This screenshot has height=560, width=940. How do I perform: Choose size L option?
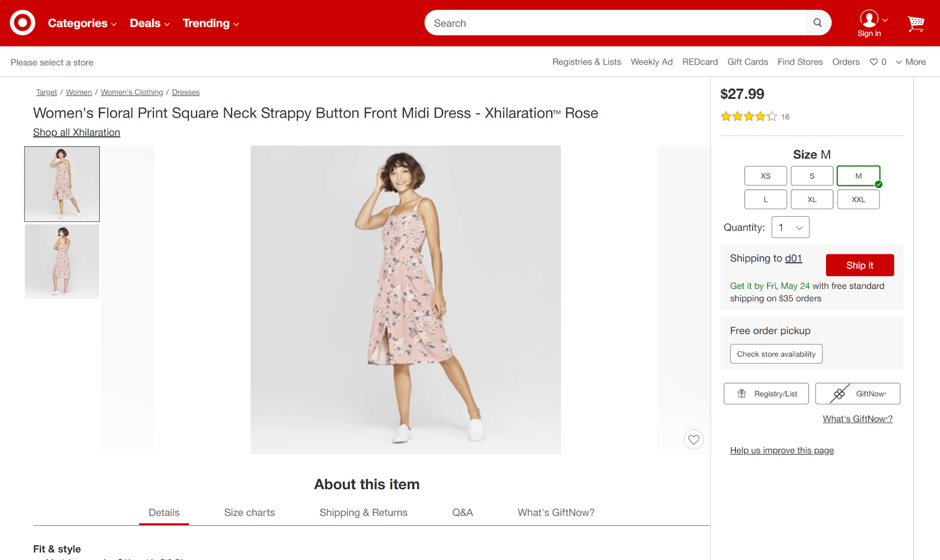point(765,199)
